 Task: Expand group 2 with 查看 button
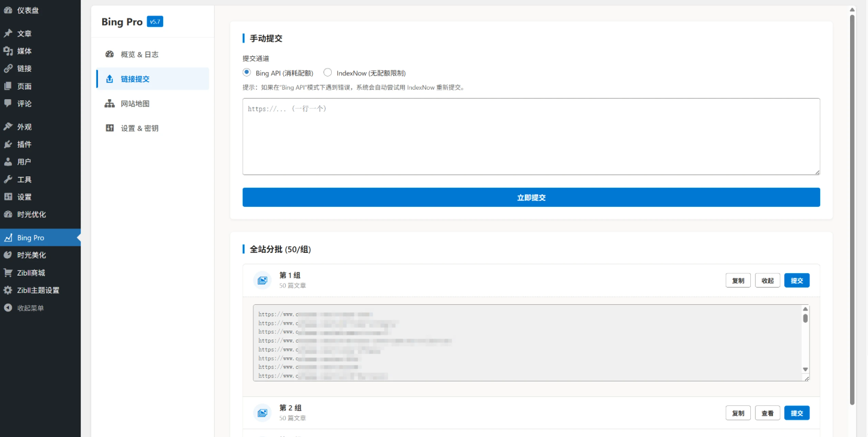(x=768, y=413)
